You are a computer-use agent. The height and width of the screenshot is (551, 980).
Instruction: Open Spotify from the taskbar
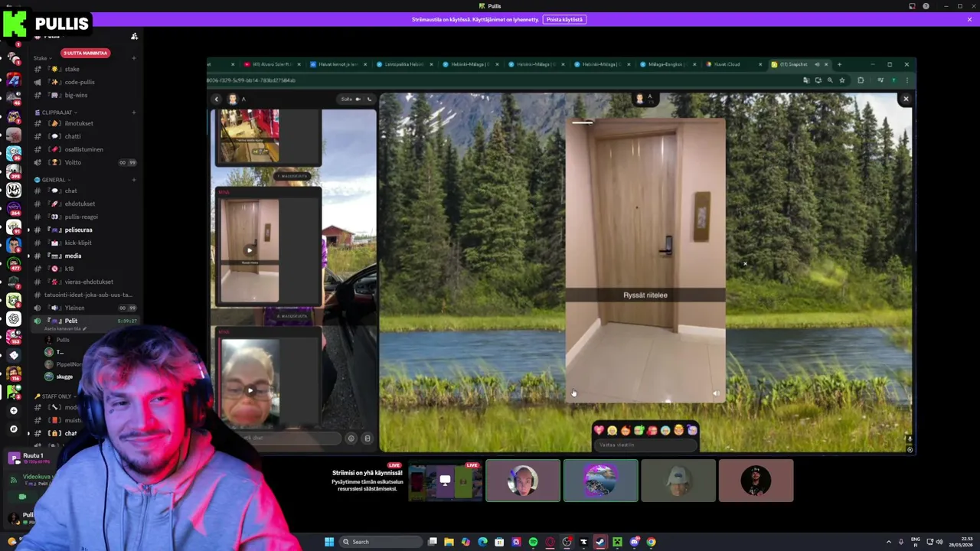[x=533, y=542]
